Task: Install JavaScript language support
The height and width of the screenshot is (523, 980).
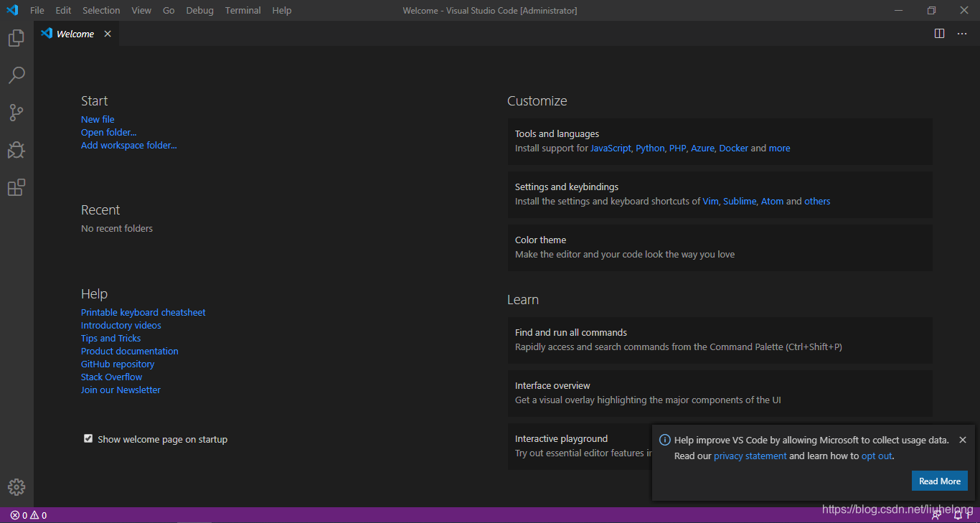Action: point(611,148)
